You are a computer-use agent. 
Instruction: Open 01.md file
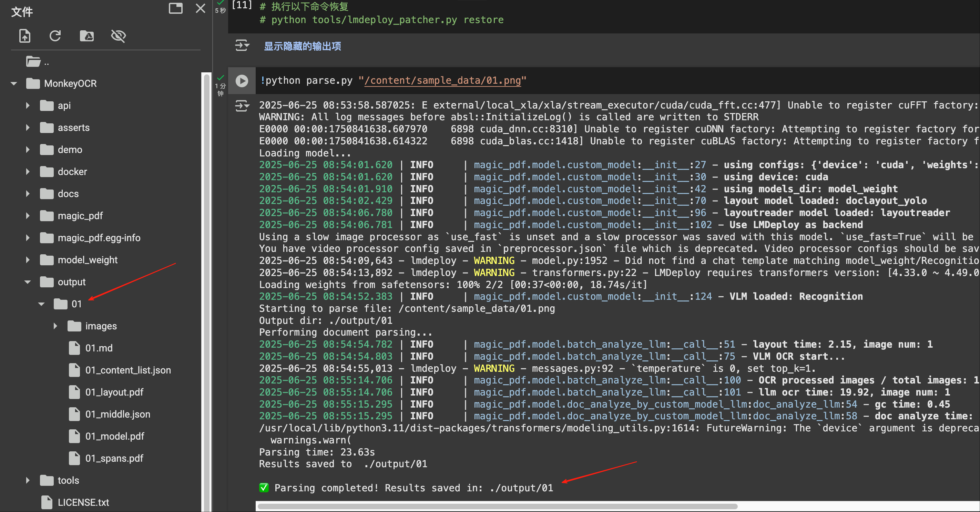pyautogui.click(x=99, y=348)
